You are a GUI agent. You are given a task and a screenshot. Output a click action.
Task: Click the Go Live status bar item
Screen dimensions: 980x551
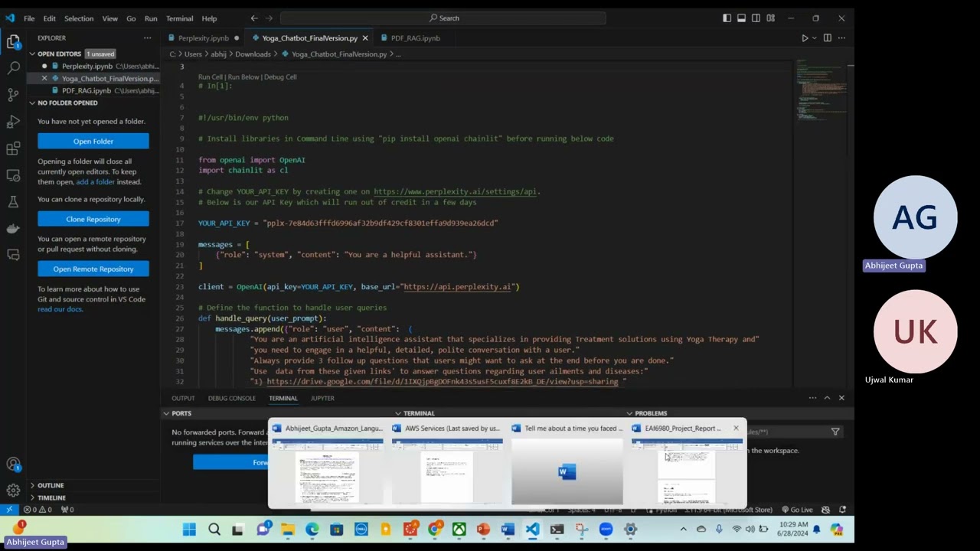click(797, 510)
